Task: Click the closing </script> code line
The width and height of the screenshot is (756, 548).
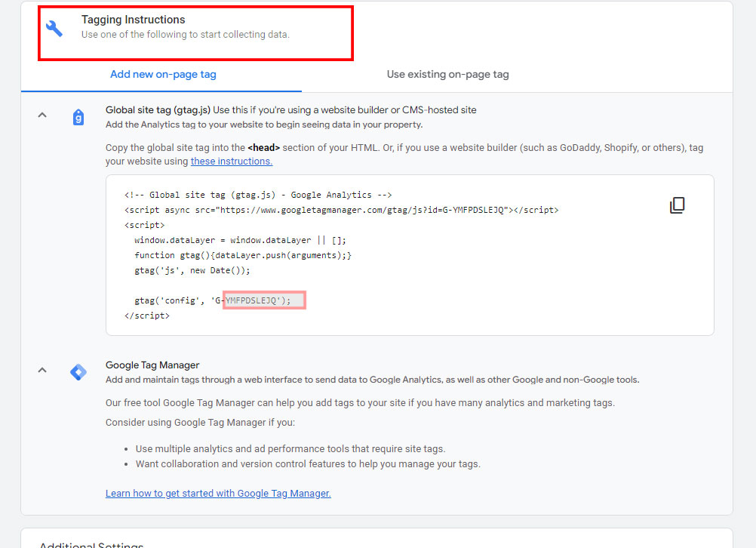Action: [x=147, y=316]
